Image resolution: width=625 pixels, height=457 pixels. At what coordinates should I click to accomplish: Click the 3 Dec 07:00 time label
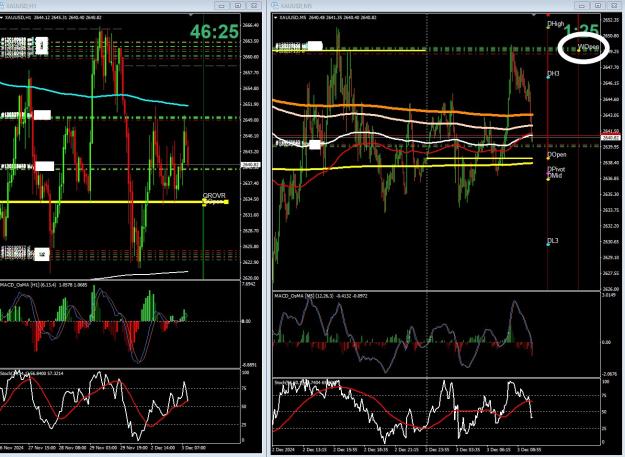pyautogui.click(x=194, y=448)
